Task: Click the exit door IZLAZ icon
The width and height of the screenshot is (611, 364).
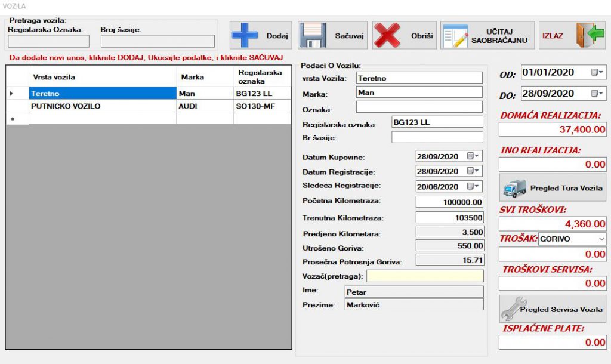Action: click(x=586, y=35)
